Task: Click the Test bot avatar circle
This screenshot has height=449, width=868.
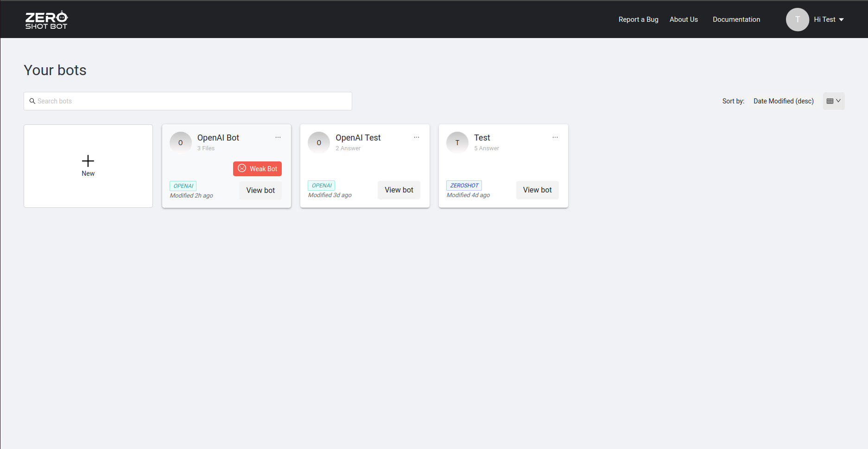Action: click(457, 143)
